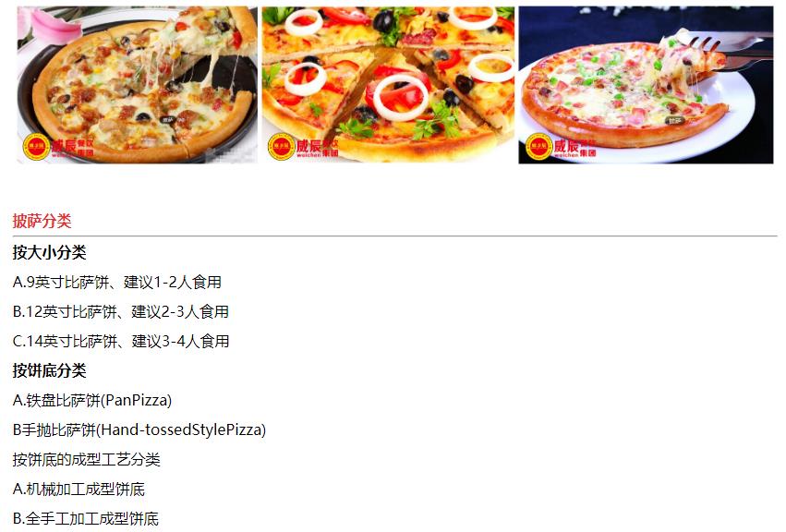The image size is (786, 532).
Task: Click the small label tag on third pizza
Action: pos(674,120)
